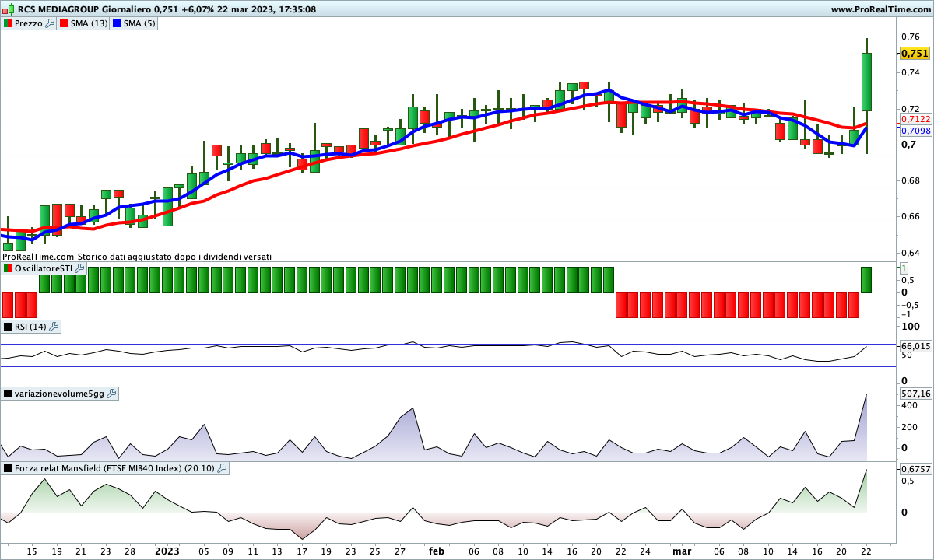Click the last green OscillatoreSTI bar
This screenshot has width=934, height=560.
[x=866, y=280]
